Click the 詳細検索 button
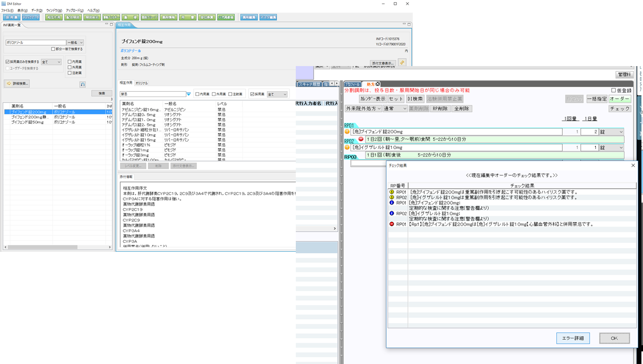This screenshot has width=643, height=364. coord(17,83)
